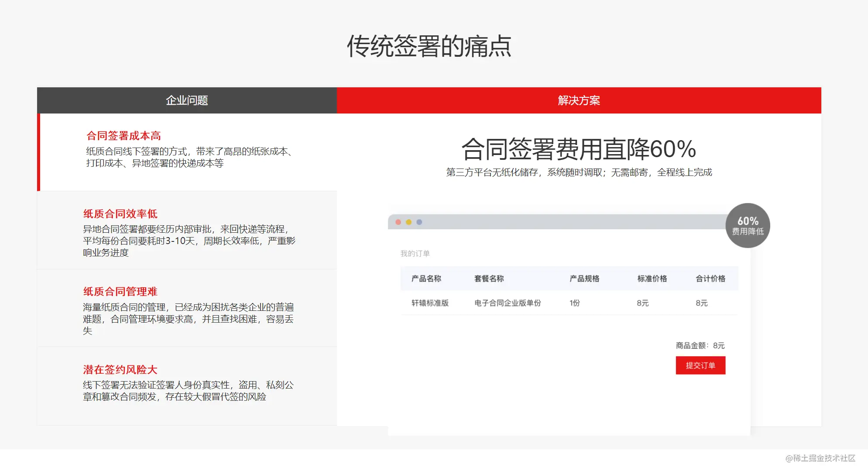Viewport: 868px width, 475px height.
Task: Select the 纸质合同效率低 problem item
Action: tap(187, 230)
